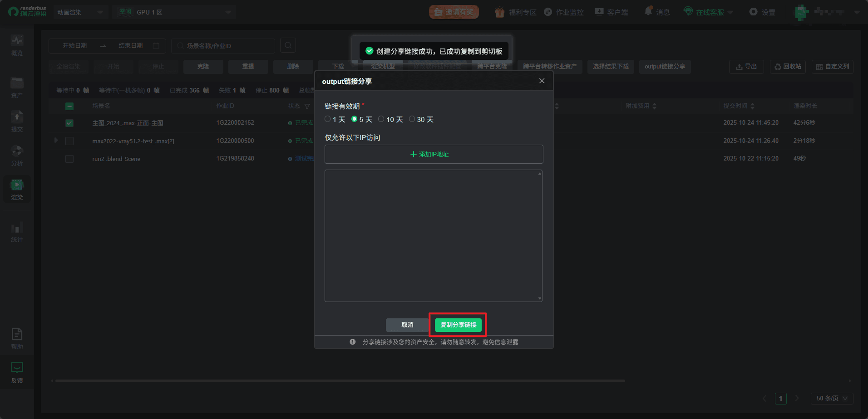
Task: Uncheck the 主图_2024 job checkbox
Action: [x=69, y=123]
